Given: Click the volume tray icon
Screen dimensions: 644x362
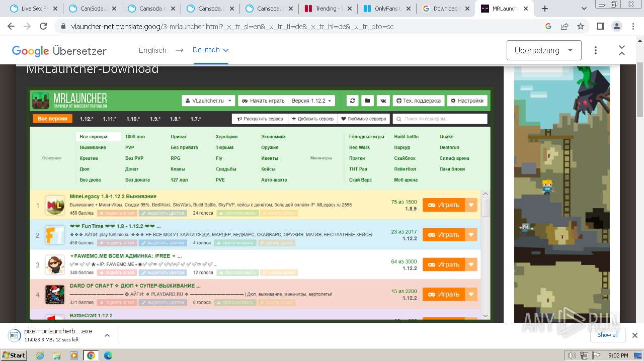Looking at the screenshot, I should coord(572,355).
